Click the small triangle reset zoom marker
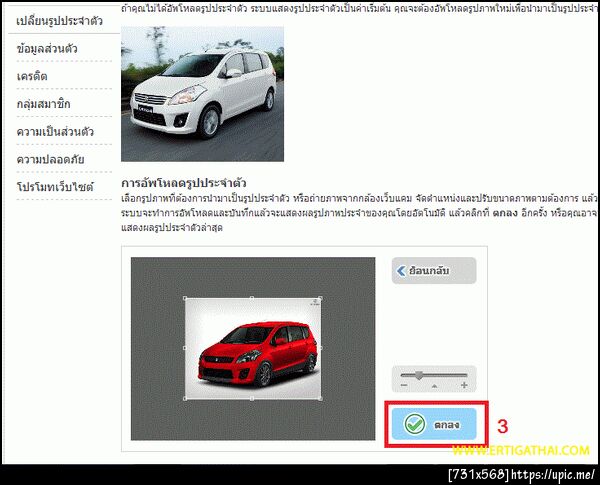 (x=434, y=386)
